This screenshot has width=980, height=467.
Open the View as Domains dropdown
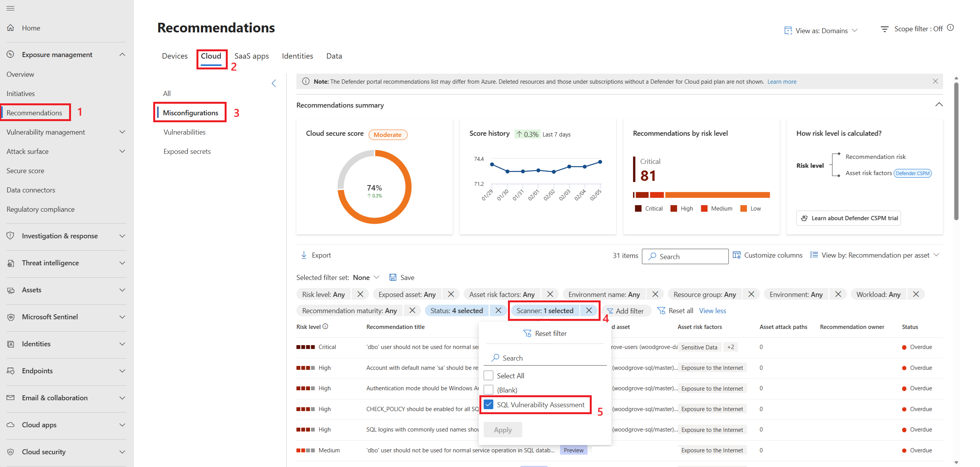(x=821, y=30)
